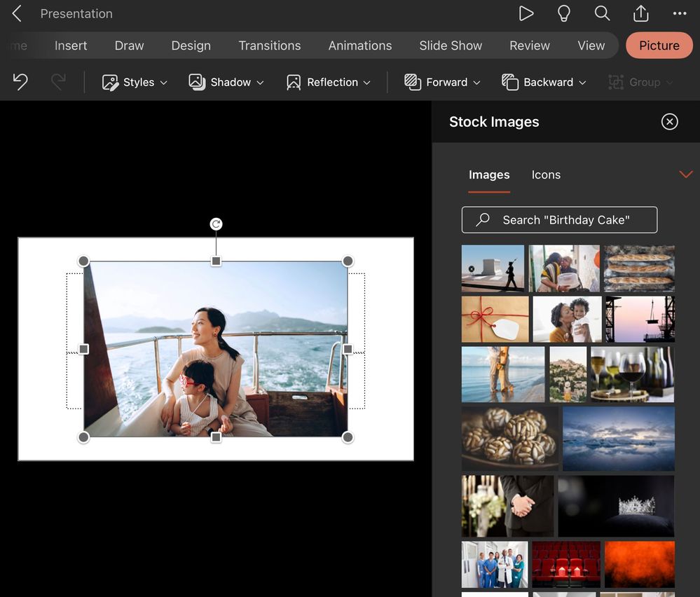Click the Shadow icon

[x=197, y=82]
